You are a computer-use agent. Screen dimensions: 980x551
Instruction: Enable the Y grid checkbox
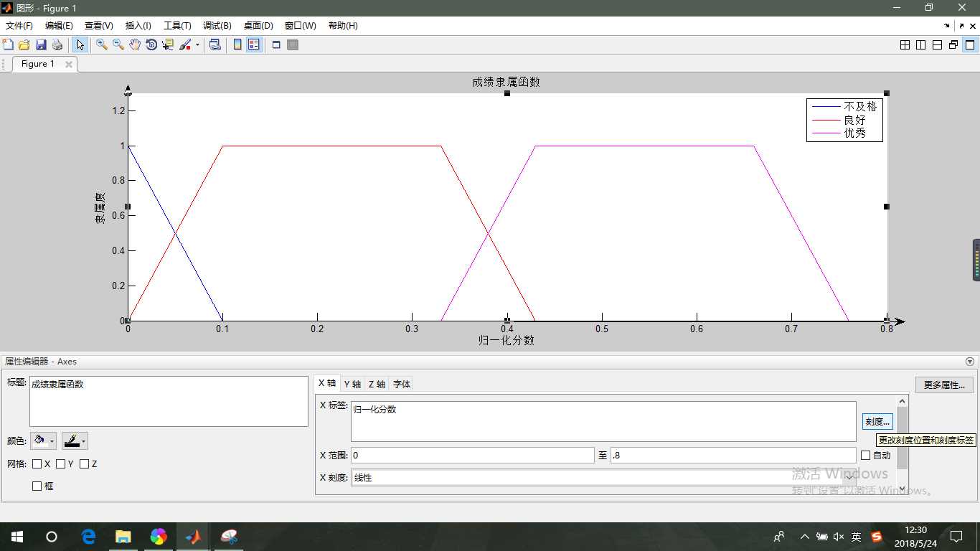pos(60,464)
